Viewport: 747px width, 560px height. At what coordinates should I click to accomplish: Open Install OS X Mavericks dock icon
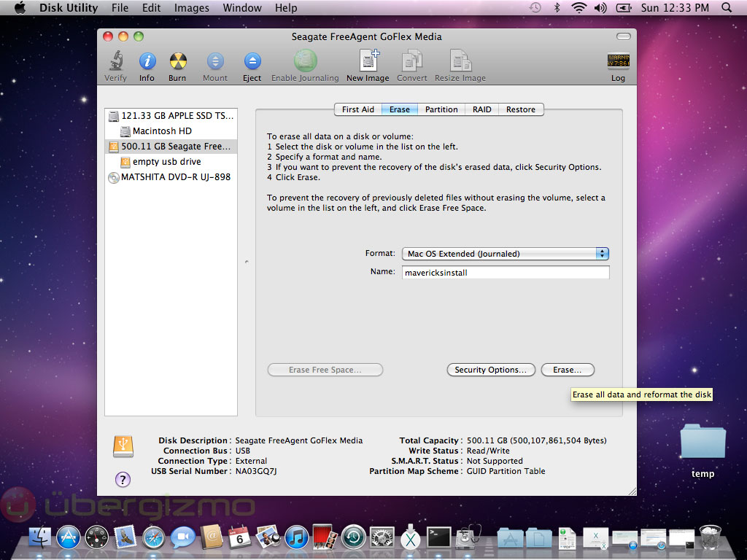[x=410, y=537]
